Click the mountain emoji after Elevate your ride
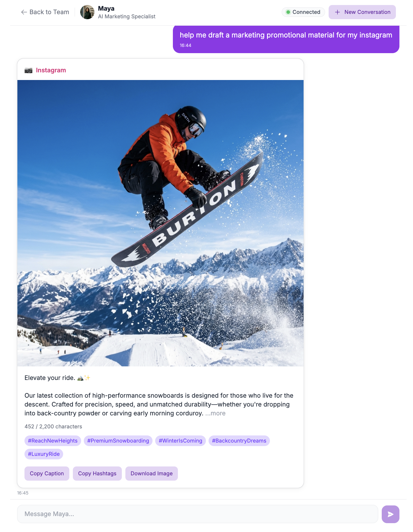This screenshot has height=532, width=413. click(80, 378)
